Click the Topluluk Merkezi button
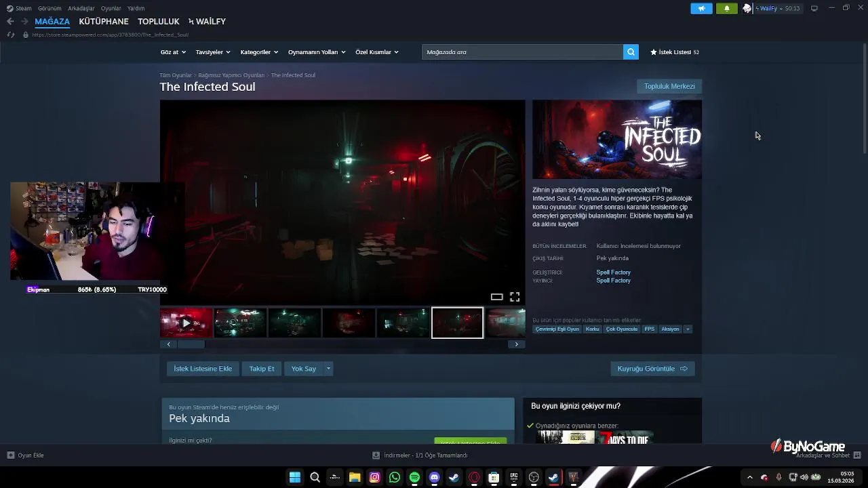This screenshot has height=488, width=868. pyautogui.click(x=669, y=87)
